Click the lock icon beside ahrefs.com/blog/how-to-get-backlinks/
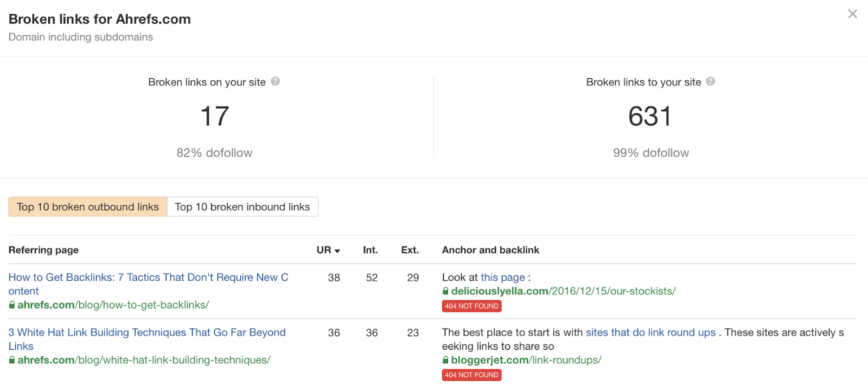This screenshot has width=868, height=385. pos(12,305)
